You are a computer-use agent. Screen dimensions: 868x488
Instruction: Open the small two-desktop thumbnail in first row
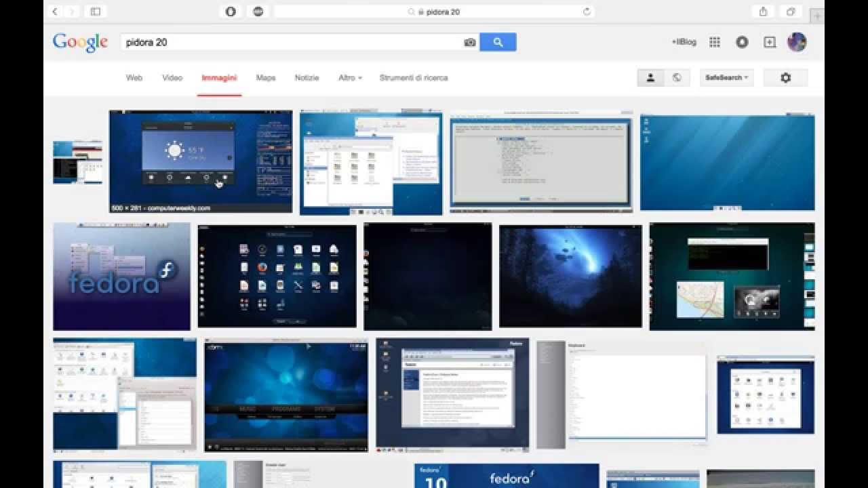(x=78, y=163)
